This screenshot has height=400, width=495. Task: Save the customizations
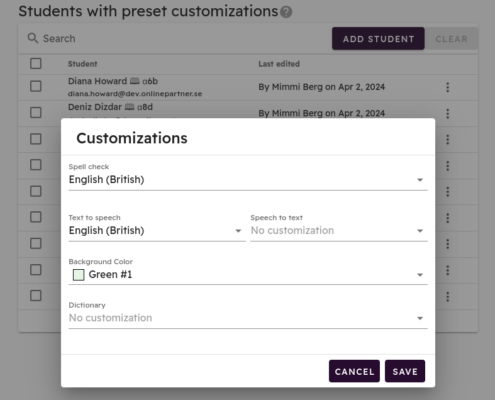pos(405,371)
